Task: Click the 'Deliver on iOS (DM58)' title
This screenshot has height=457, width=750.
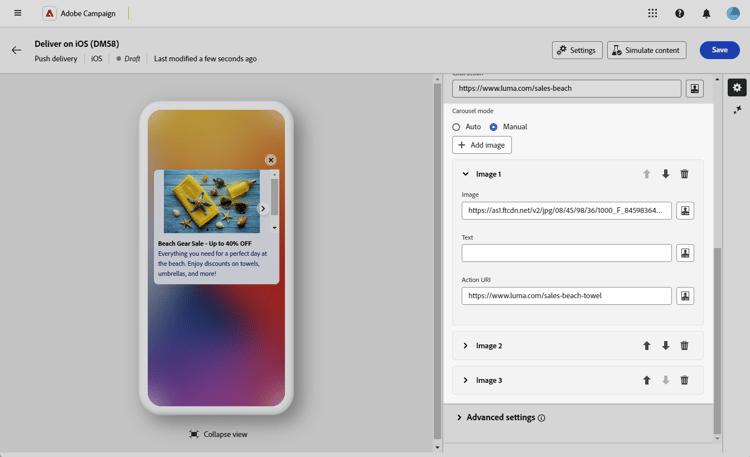Action: 77,44
